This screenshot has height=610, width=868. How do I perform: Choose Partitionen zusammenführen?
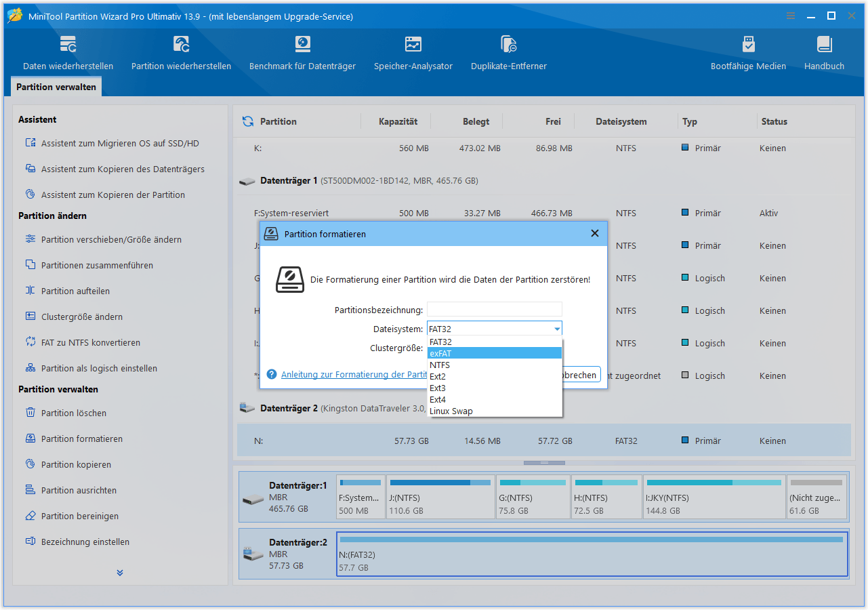[89, 265]
